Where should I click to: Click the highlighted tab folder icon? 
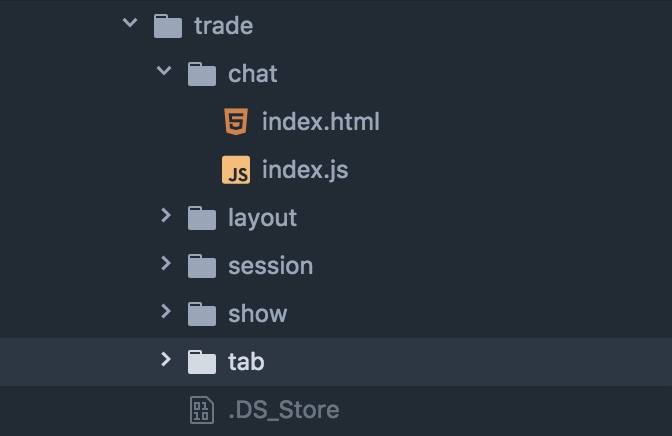[202, 362]
